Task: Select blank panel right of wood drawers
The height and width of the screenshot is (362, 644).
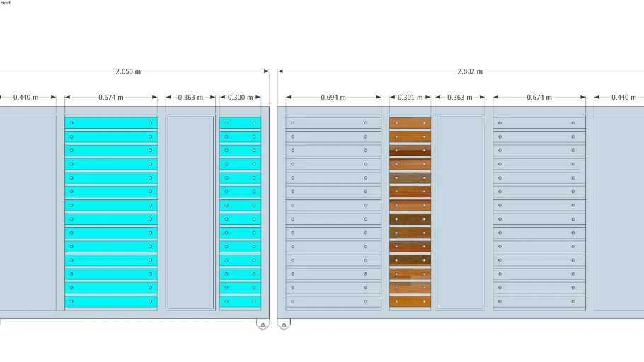Action: click(x=460, y=212)
